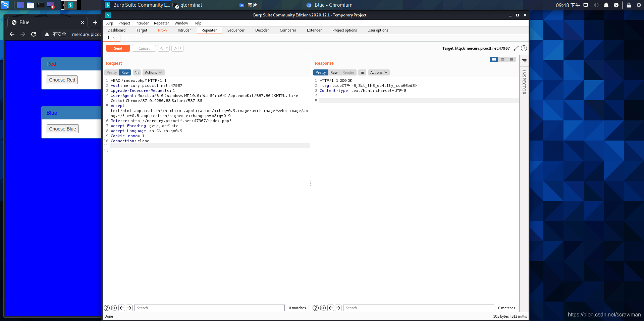This screenshot has width=644, height=321.
Task: Click Choose Blue button in browser
Action: 62,129
